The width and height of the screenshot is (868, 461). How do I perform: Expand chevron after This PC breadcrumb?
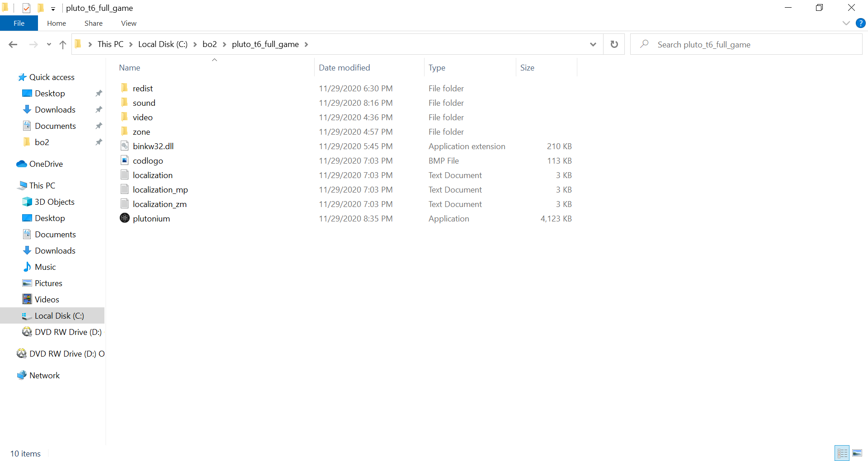pyautogui.click(x=131, y=44)
